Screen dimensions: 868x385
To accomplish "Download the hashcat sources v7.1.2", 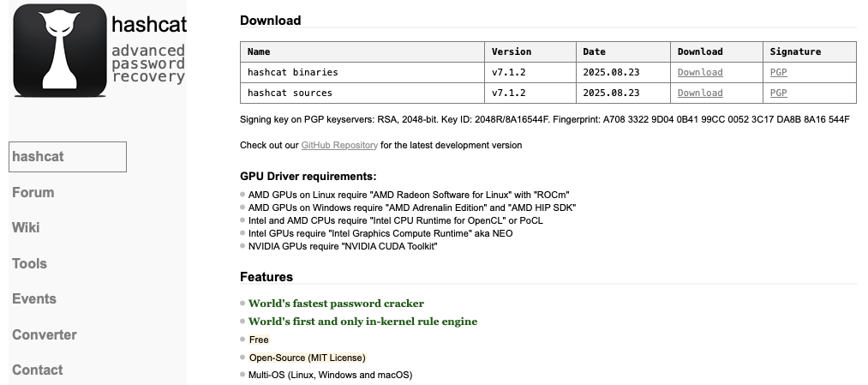I will 700,93.
